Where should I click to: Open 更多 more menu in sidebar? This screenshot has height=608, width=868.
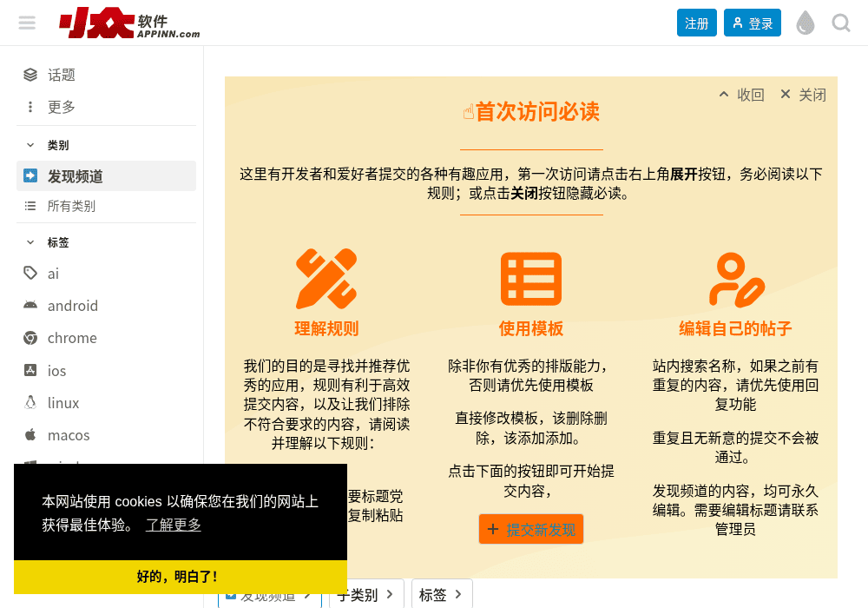(x=106, y=107)
